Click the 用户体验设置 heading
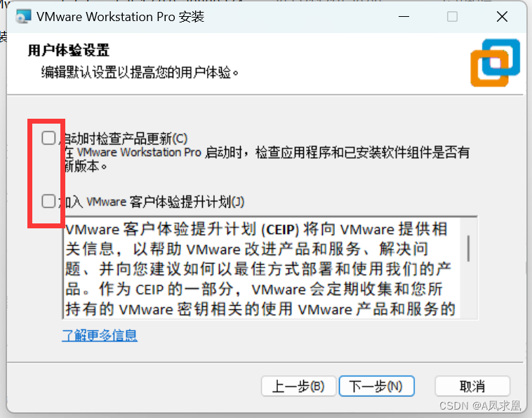Screen dimensions: 532x418 pyautogui.click(x=69, y=51)
